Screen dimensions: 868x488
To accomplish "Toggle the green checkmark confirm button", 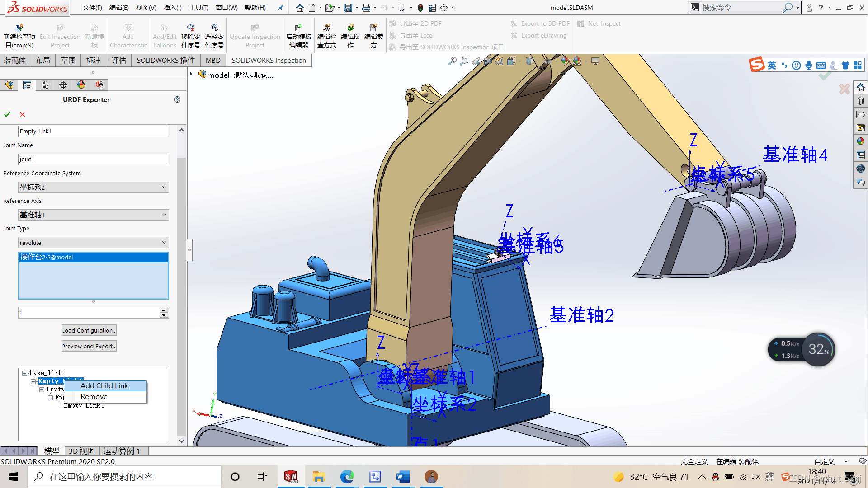I will click(7, 114).
